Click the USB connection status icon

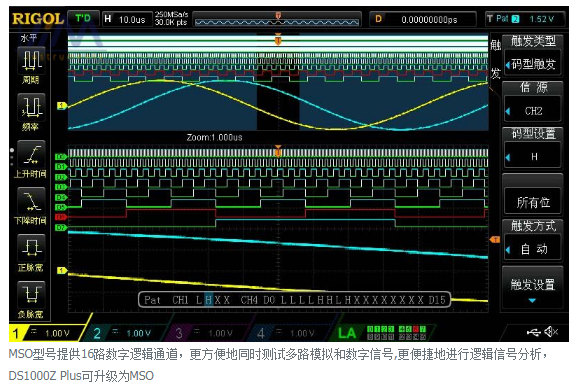click(x=533, y=332)
